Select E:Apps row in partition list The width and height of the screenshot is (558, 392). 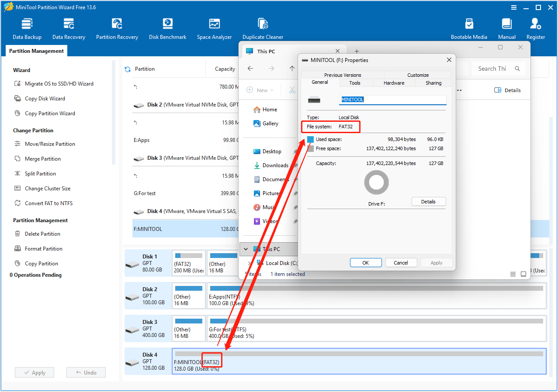186,140
